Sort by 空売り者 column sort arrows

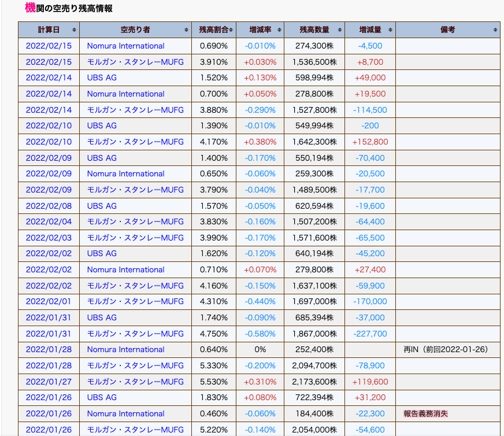(x=186, y=30)
